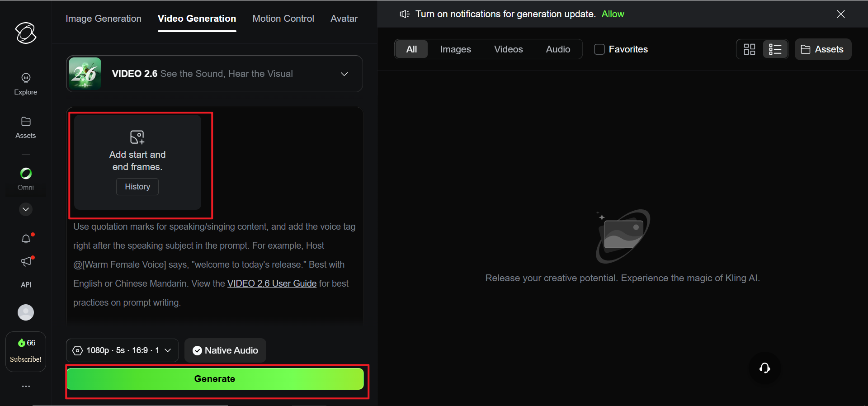Switch to list view layout

[775, 49]
